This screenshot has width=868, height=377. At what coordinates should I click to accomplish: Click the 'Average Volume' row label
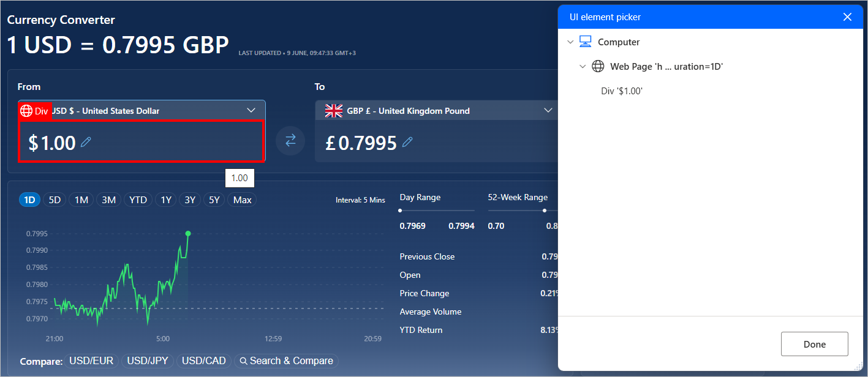[x=431, y=312]
